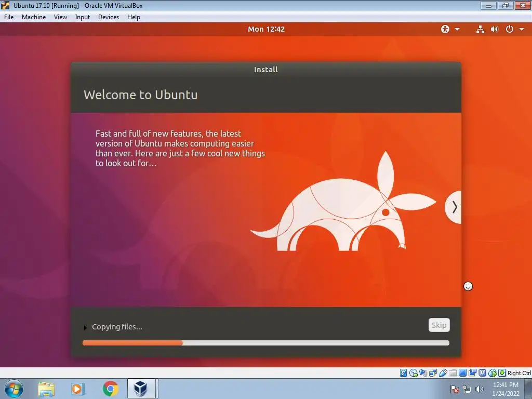The height and width of the screenshot is (399, 532).
Task: Click the Show desktop button
Action: 528,389
